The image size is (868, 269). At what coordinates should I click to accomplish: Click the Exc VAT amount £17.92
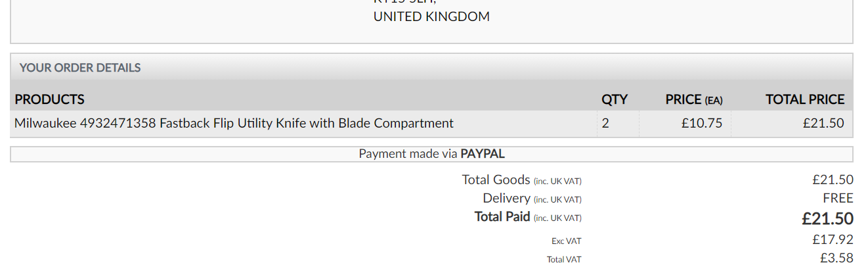coord(833,239)
